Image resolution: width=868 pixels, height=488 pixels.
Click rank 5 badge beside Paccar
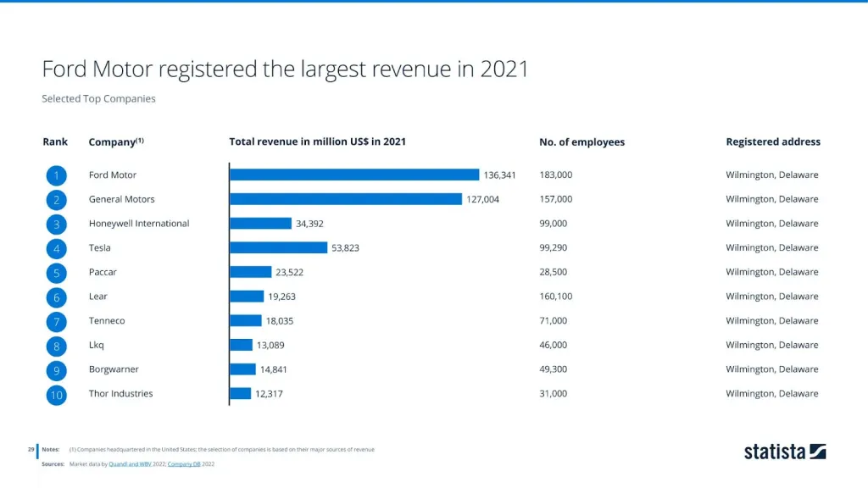pos(56,273)
